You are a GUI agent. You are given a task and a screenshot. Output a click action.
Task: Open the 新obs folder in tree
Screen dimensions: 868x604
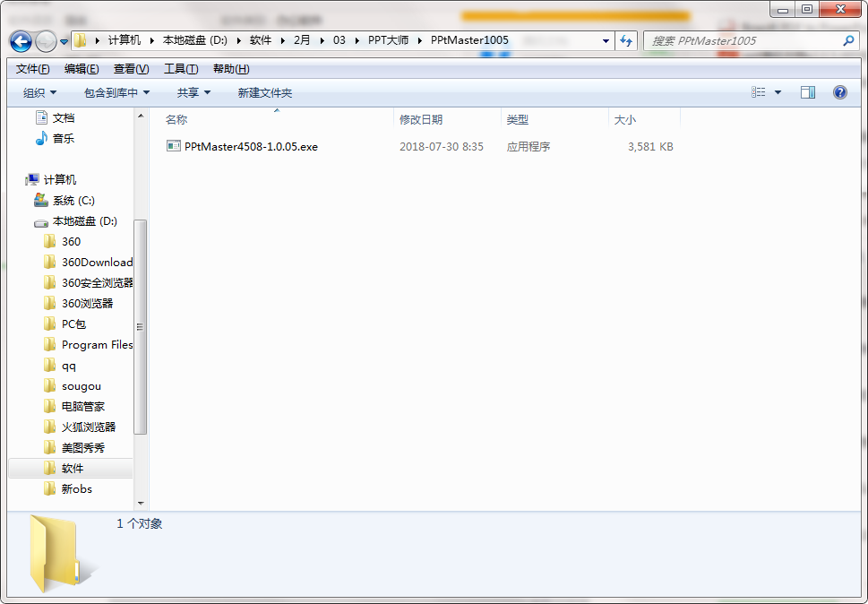(x=76, y=489)
